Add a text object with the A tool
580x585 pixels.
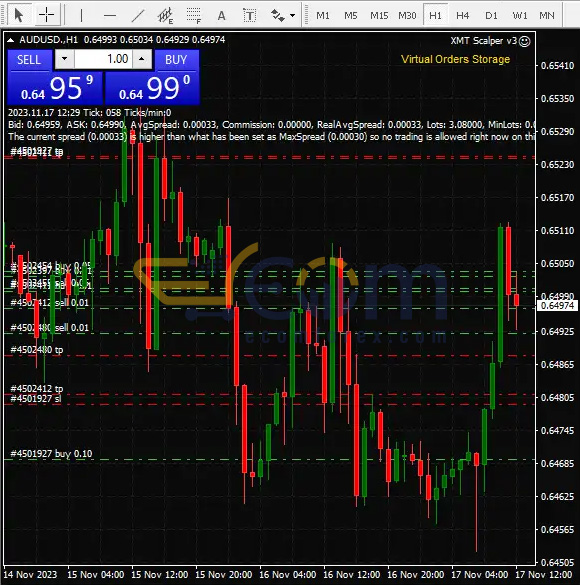[222, 16]
